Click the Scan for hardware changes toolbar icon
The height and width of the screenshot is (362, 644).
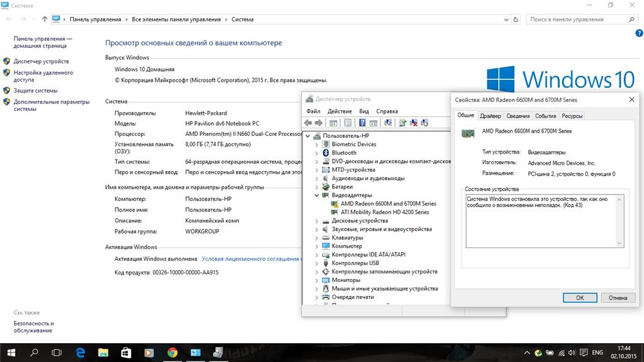pyautogui.click(x=387, y=123)
